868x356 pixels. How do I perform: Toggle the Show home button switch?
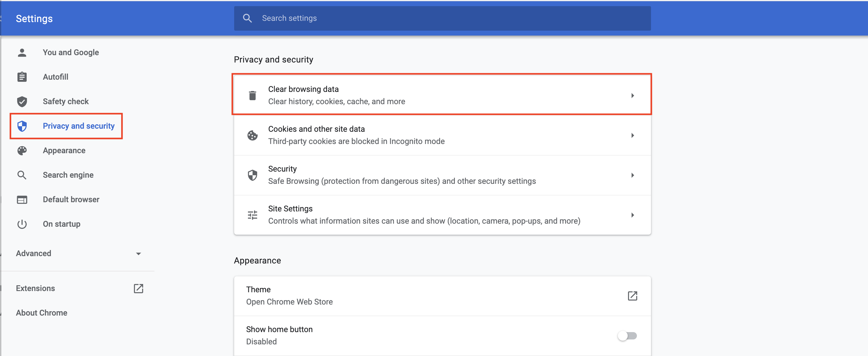pos(627,336)
